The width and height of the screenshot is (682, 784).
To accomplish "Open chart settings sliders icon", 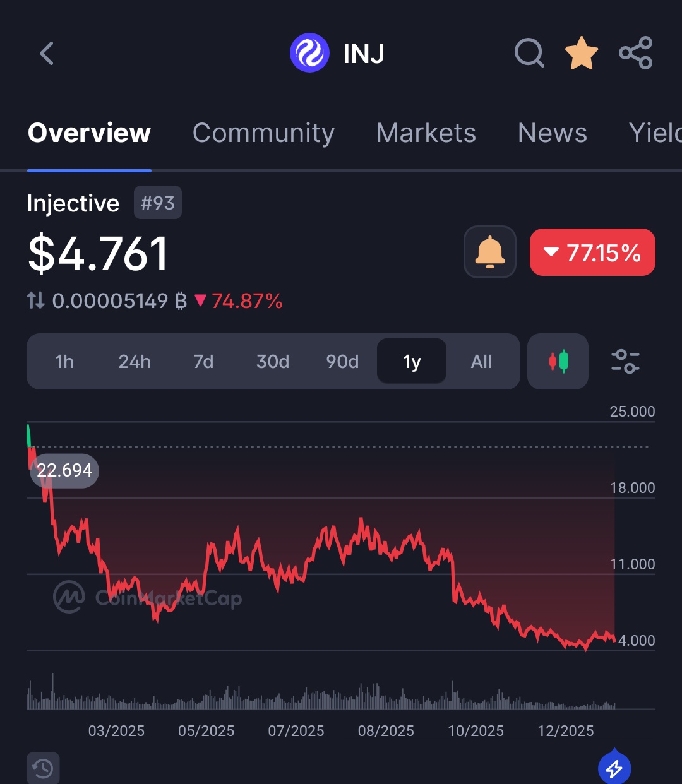I will click(625, 362).
